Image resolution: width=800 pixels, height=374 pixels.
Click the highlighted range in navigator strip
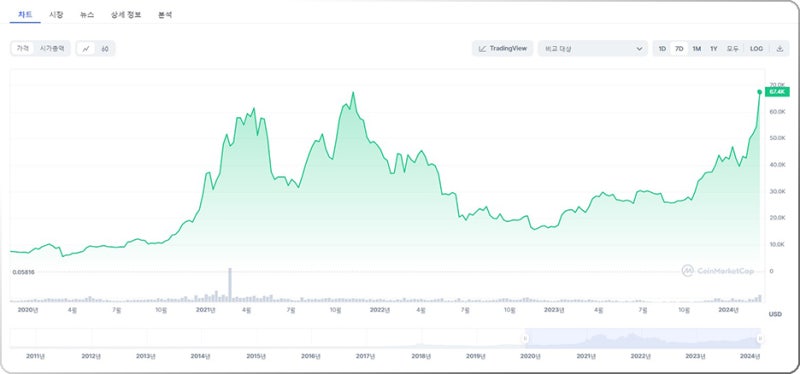(642, 338)
